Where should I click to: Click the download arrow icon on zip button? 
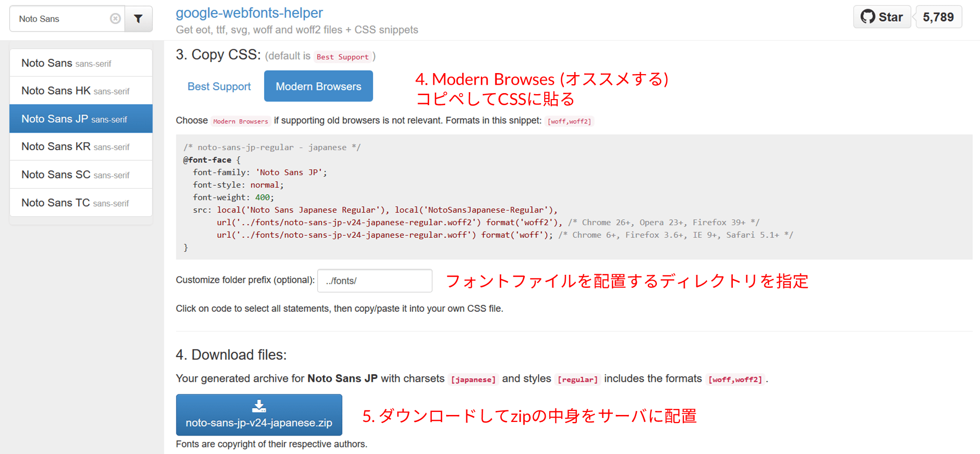click(259, 406)
